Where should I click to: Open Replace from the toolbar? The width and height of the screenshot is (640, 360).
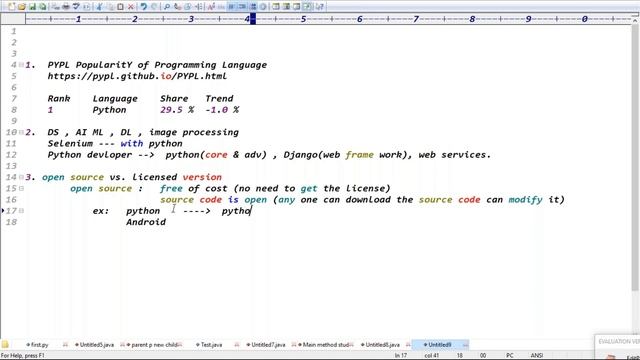tap(177, 7)
